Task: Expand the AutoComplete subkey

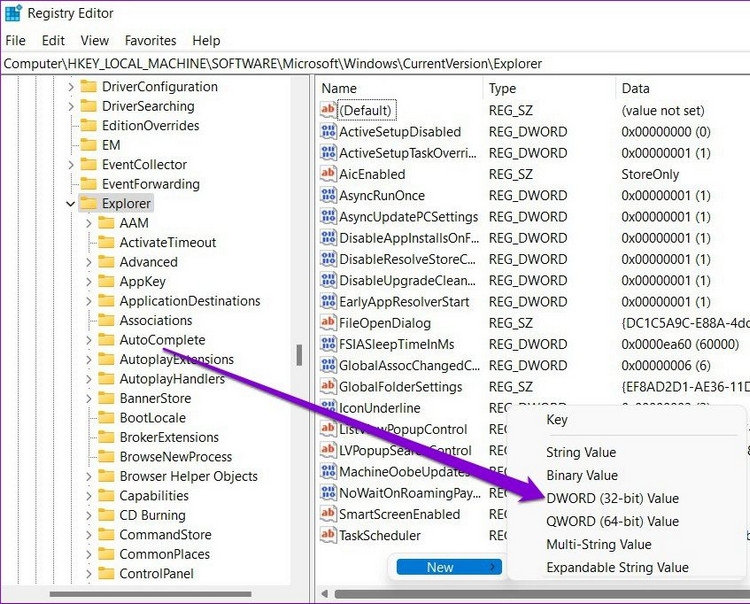Action: click(x=88, y=340)
